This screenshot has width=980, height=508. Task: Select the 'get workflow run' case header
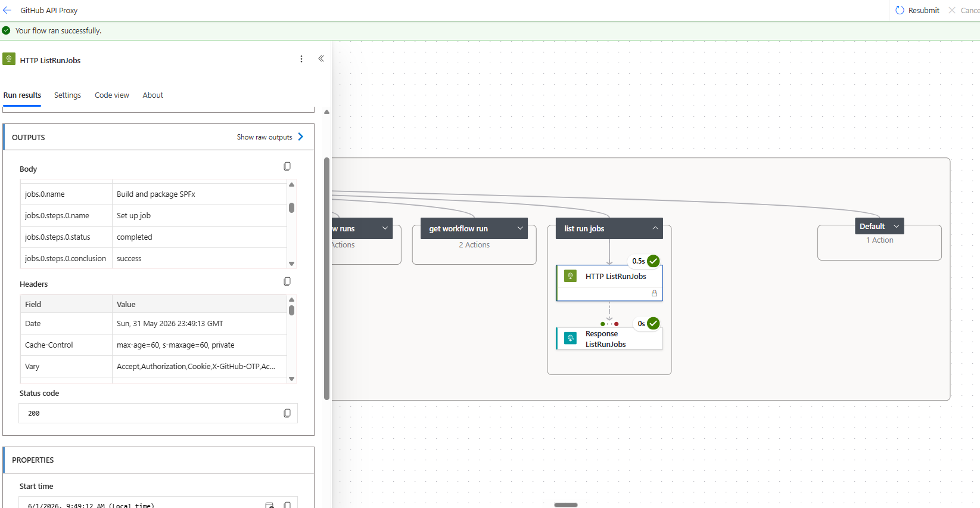(x=474, y=228)
